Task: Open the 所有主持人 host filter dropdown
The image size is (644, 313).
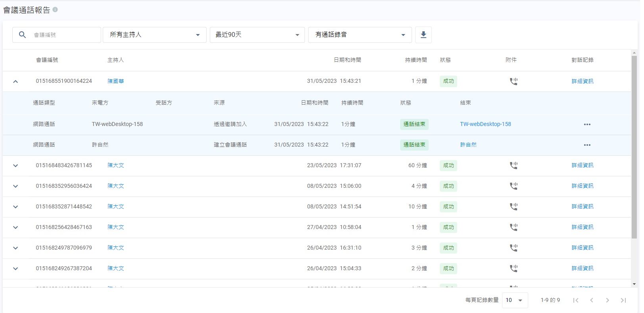Action: [x=154, y=35]
